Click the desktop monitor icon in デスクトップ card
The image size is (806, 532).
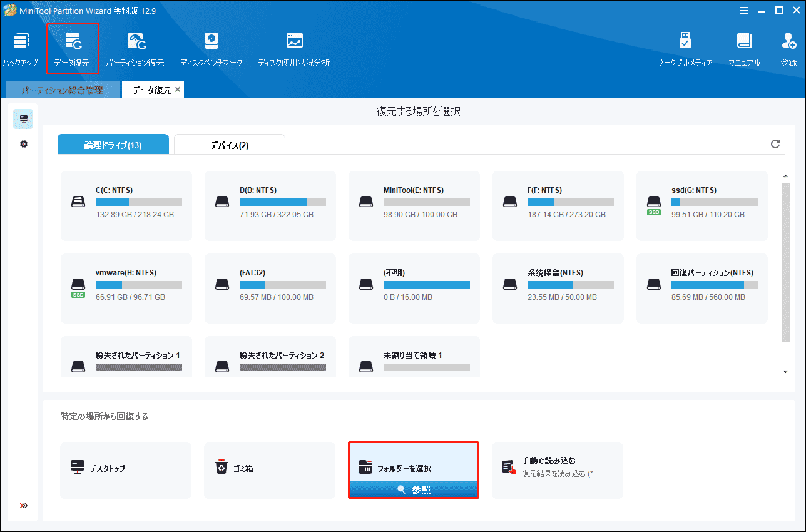[78, 468]
